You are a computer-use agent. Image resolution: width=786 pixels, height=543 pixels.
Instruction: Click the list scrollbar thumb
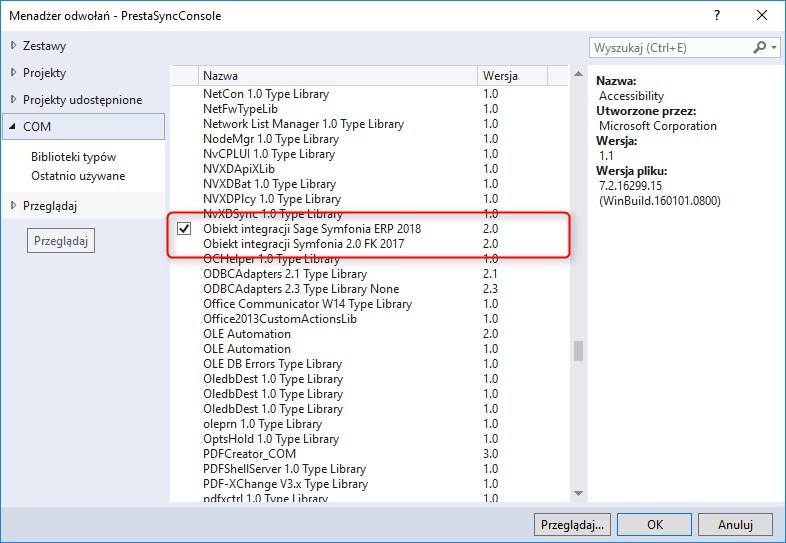tap(578, 351)
